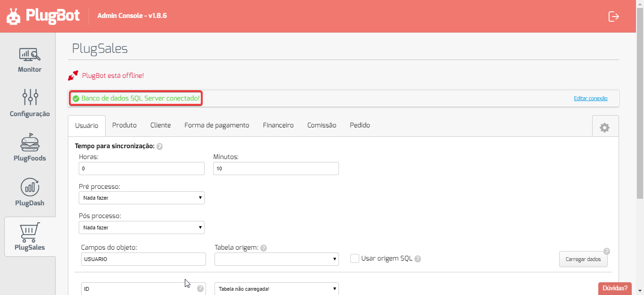644x295 pixels.
Task: Open the Pré processo dropdown
Action: 142,198
